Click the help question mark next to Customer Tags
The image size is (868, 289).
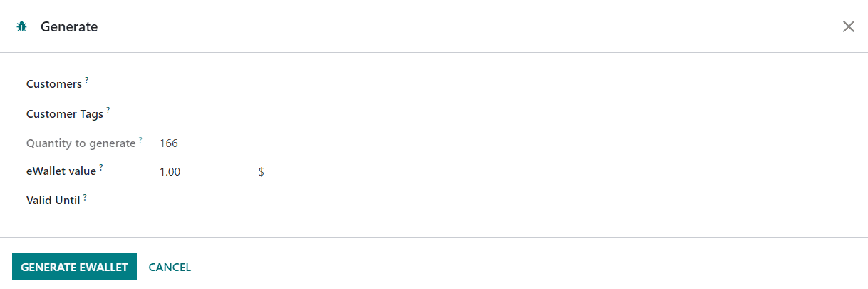click(x=108, y=111)
